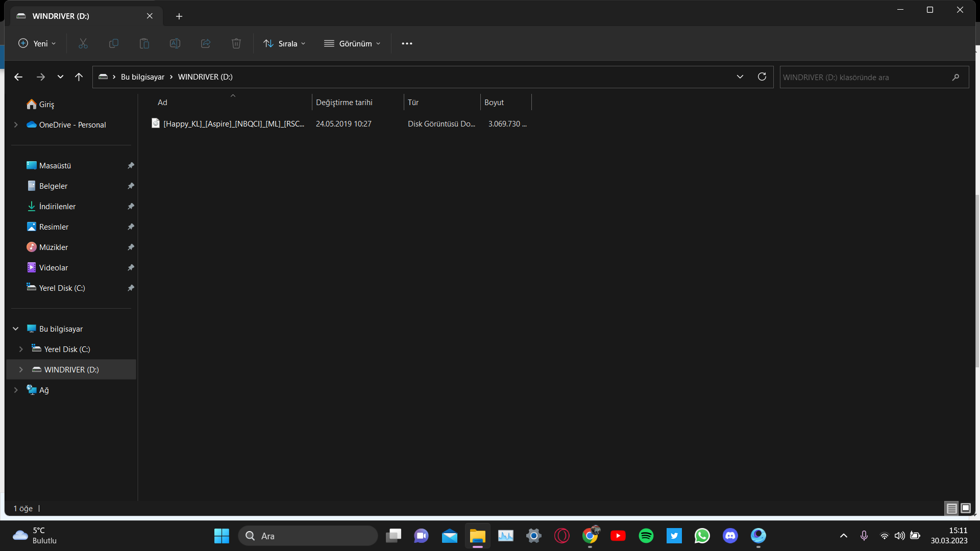
Task: Open the Sırala sort dropdown
Action: pyautogui.click(x=284, y=44)
